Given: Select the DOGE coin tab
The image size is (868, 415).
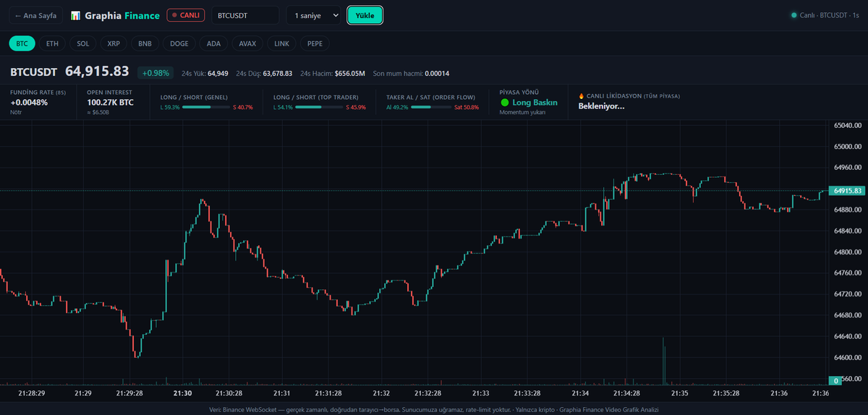Looking at the screenshot, I should coord(179,43).
